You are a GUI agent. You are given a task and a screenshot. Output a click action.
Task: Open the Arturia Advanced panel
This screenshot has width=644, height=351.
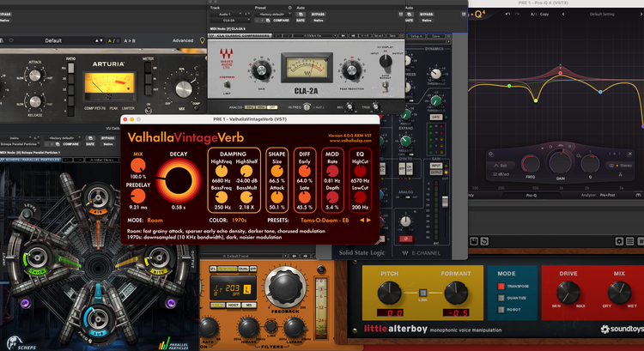(x=183, y=40)
